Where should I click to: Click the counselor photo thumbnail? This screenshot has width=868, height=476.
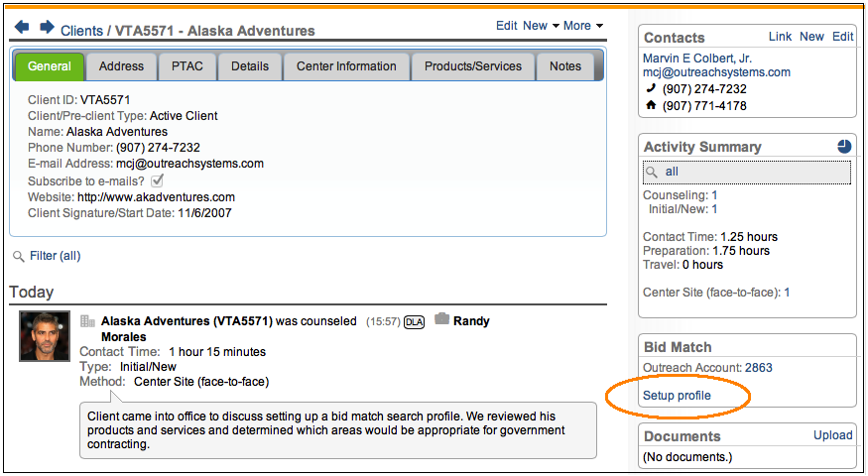45,337
